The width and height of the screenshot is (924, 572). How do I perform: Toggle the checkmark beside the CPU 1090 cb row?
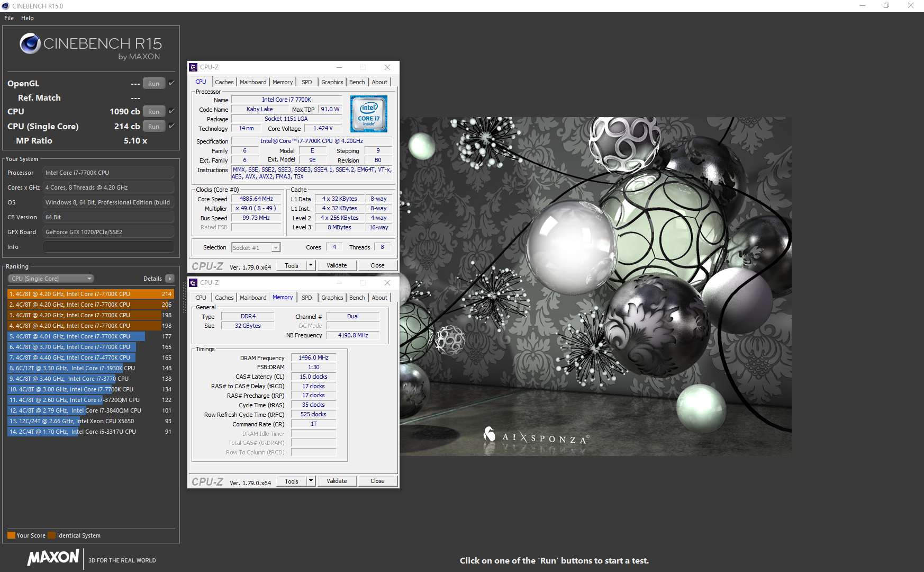click(171, 111)
